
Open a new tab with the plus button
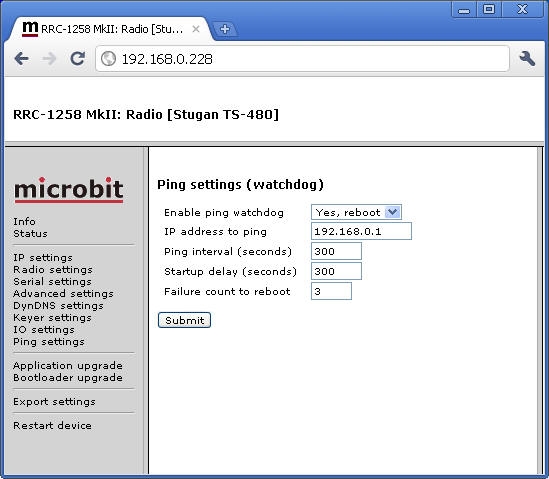[x=225, y=29]
